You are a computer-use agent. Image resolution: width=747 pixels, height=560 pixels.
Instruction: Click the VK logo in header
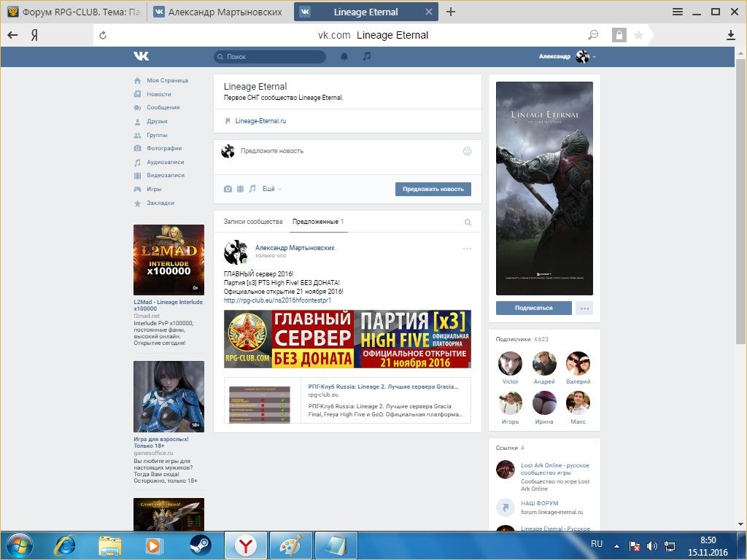(x=141, y=56)
